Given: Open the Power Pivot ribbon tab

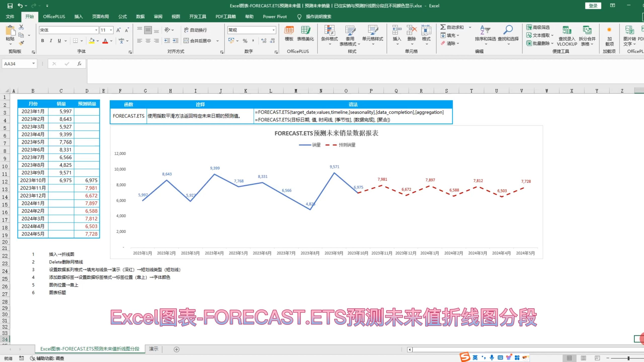Looking at the screenshot, I should (275, 16).
